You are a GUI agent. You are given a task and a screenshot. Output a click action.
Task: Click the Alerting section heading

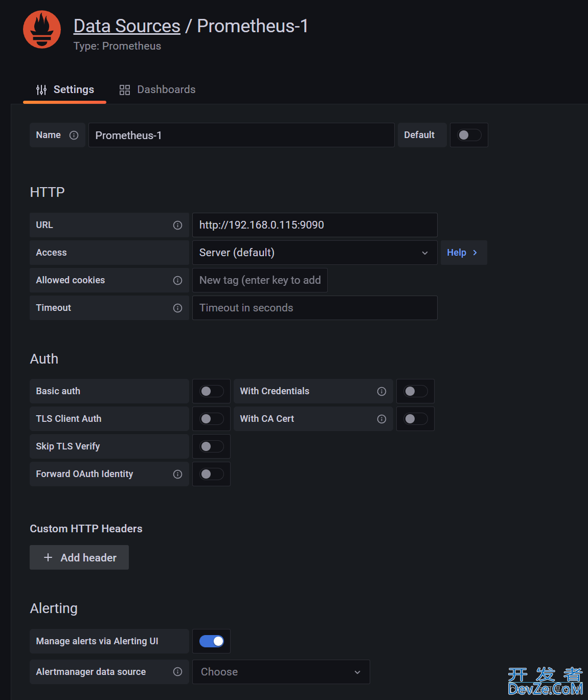54,608
